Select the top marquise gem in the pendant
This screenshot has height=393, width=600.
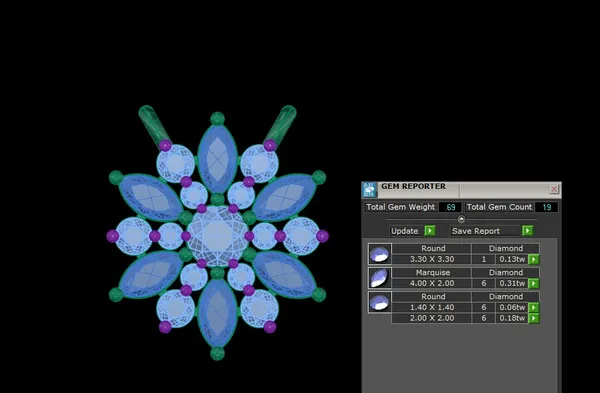[x=217, y=159]
